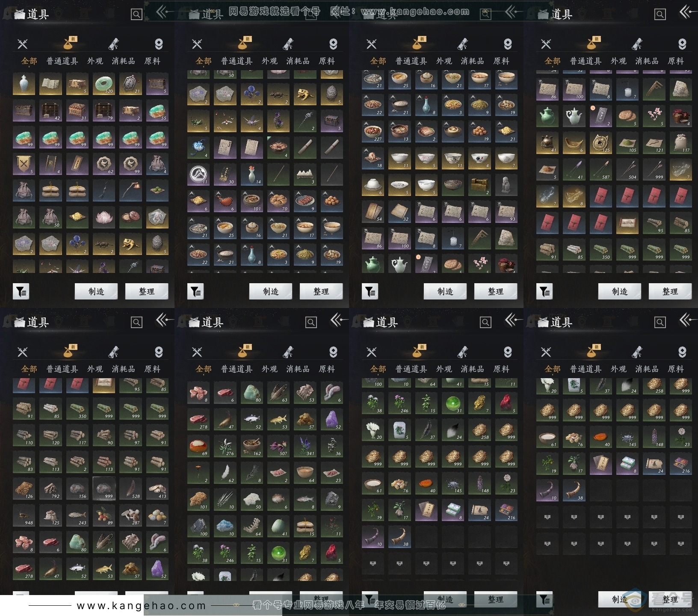The height and width of the screenshot is (616, 698).
Task: Click 整理 in the third top-row panel
Action: click(x=496, y=291)
